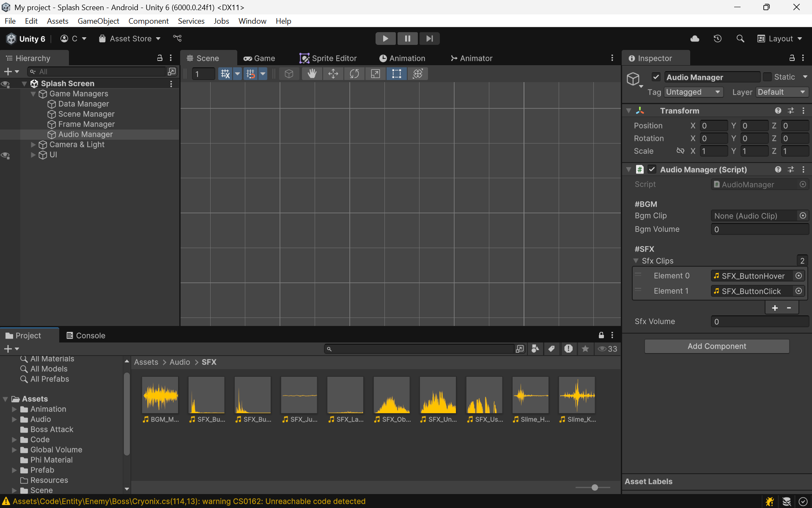Open Unity Cloud icon
The width and height of the screenshot is (812, 508).
point(694,39)
